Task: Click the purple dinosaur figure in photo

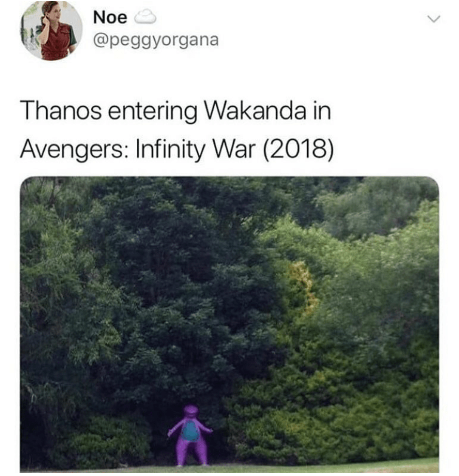Action: pos(190,435)
